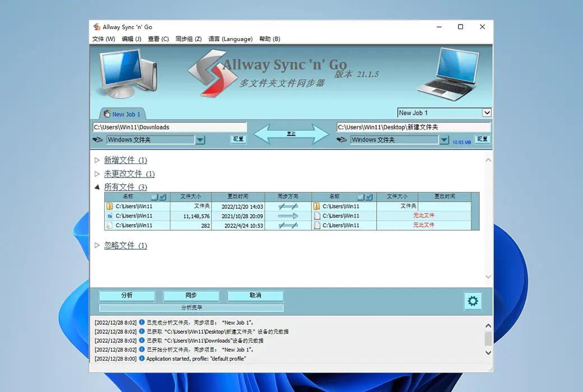This screenshot has width=583, height=392.
Task: Click the Allway Sync red-gray logo
Action: pyautogui.click(x=212, y=73)
